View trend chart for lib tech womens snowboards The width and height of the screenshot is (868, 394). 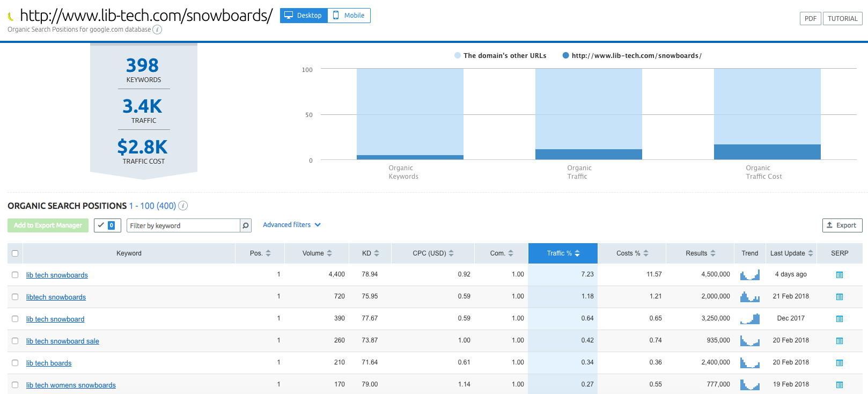click(x=750, y=385)
